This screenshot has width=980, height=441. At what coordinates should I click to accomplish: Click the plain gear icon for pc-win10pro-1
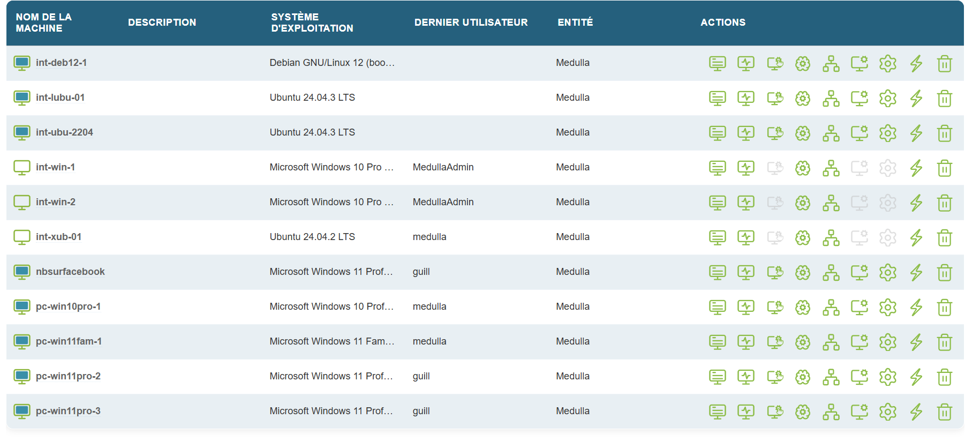(x=887, y=307)
